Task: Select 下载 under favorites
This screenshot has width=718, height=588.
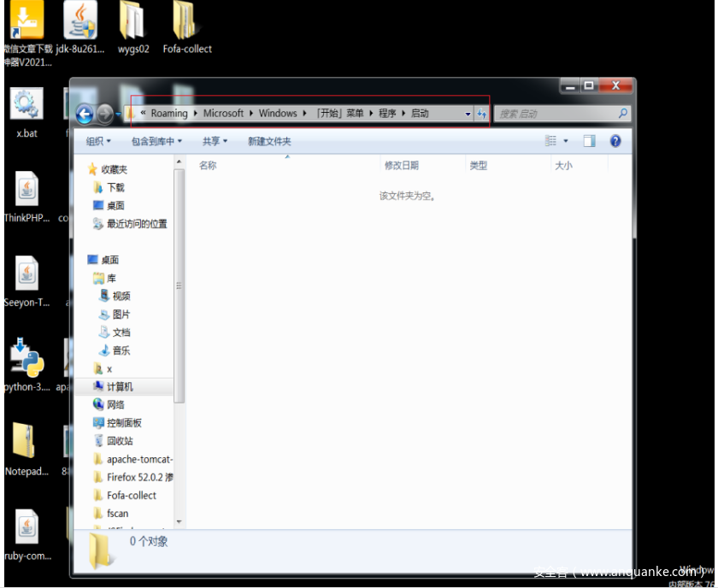Action: (x=115, y=187)
